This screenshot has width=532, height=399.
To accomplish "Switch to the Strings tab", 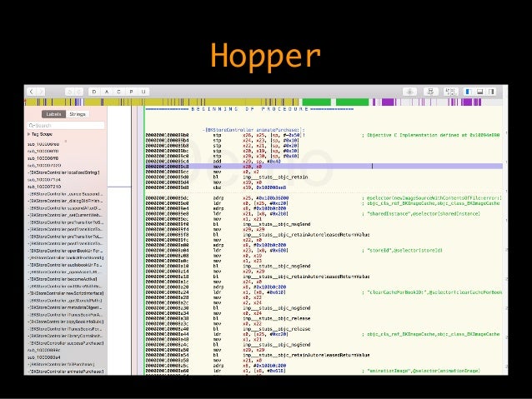I will (x=78, y=114).
